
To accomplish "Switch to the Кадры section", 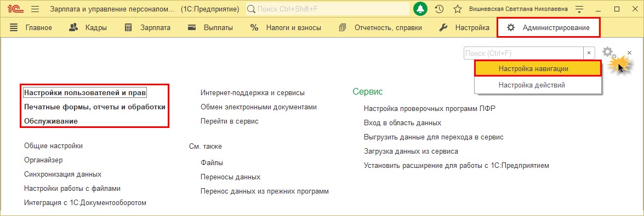I will coord(88,28).
